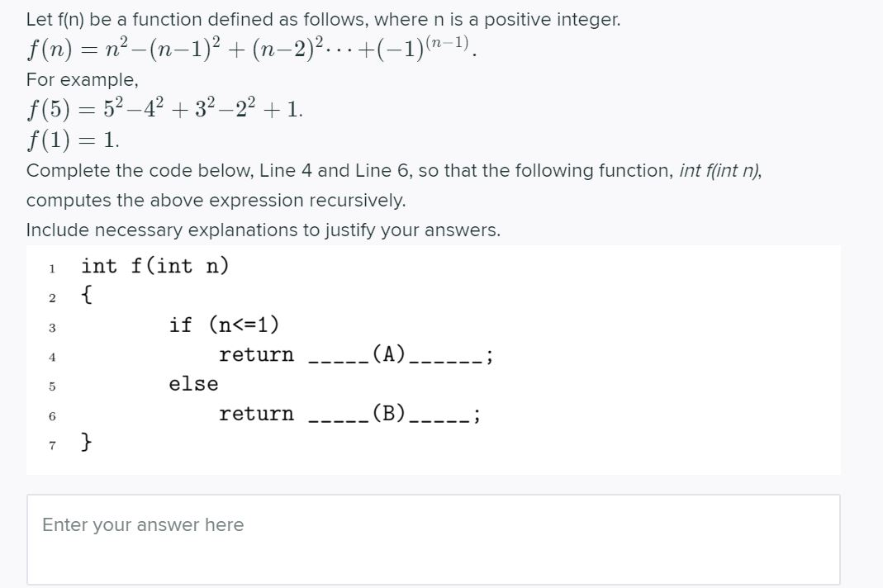
Task: Click the opening brace on line 2
Action: [85, 294]
